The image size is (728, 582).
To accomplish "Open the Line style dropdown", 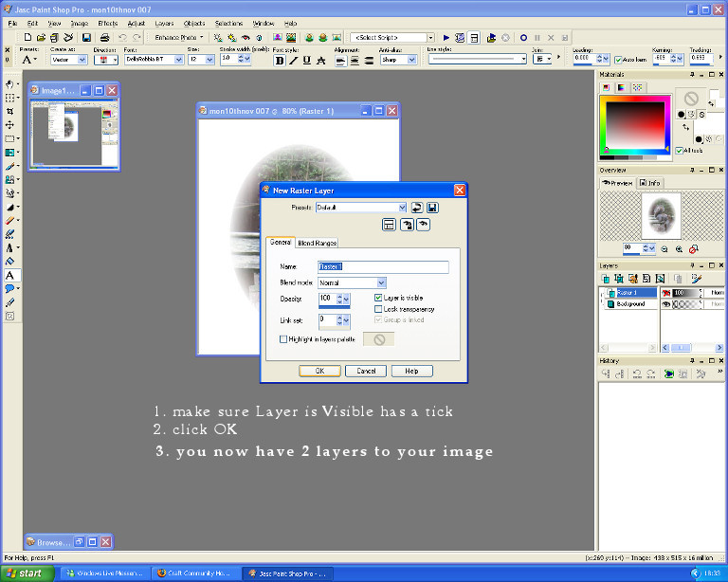I will pos(523,59).
